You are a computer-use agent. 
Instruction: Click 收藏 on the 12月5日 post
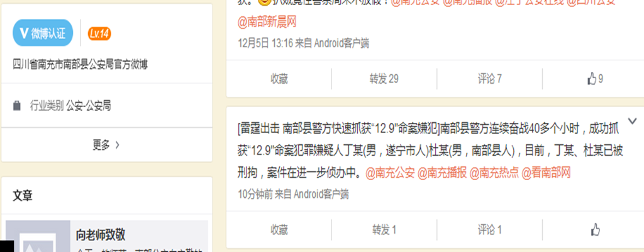pyautogui.click(x=279, y=79)
